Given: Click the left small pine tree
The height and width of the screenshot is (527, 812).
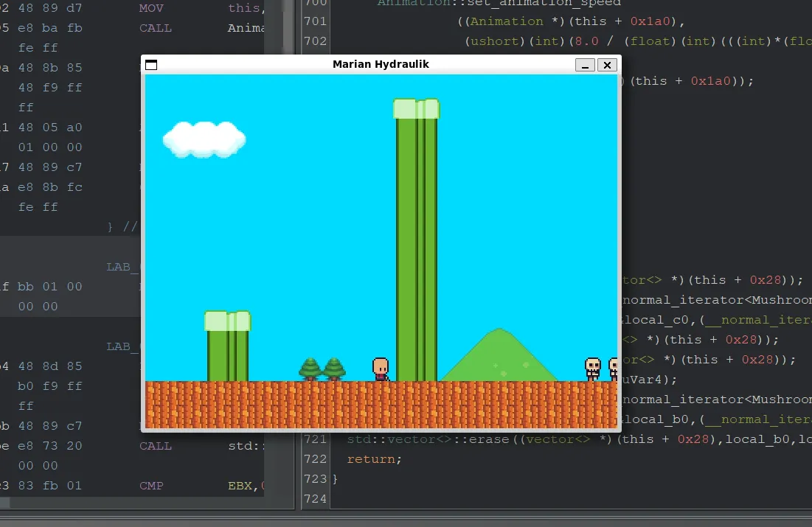Looking at the screenshot, I should coord(310,369).
